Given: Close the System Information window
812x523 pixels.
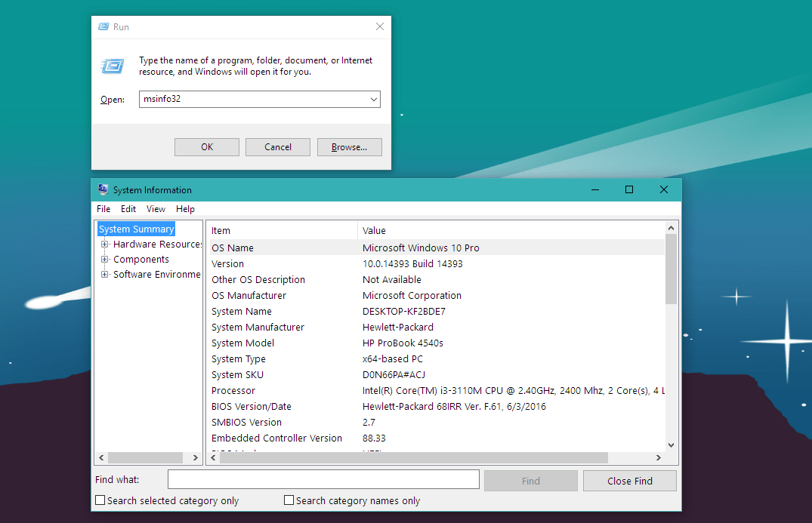Looking at the screenshot, I should click(x=664, y=190).
